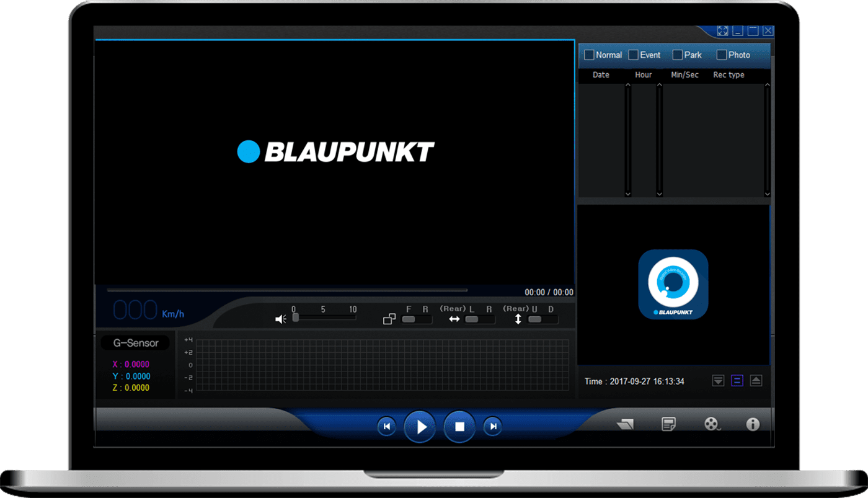Stop video playback

click(x=459, y=427)
